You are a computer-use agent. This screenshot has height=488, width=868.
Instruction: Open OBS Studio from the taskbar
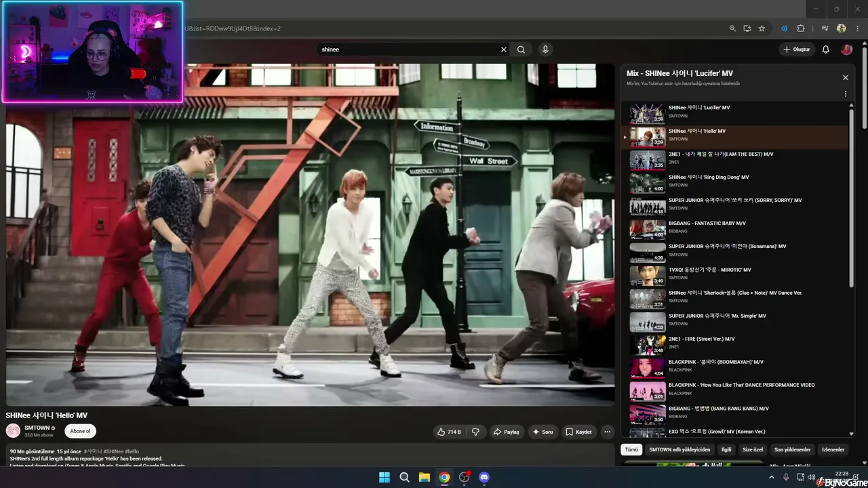(464, 477)
